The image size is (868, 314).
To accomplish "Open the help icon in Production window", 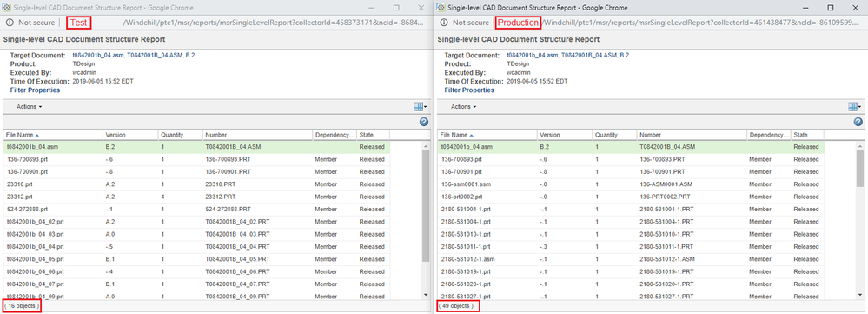I will pyautogui.click(x=858, y=122).
